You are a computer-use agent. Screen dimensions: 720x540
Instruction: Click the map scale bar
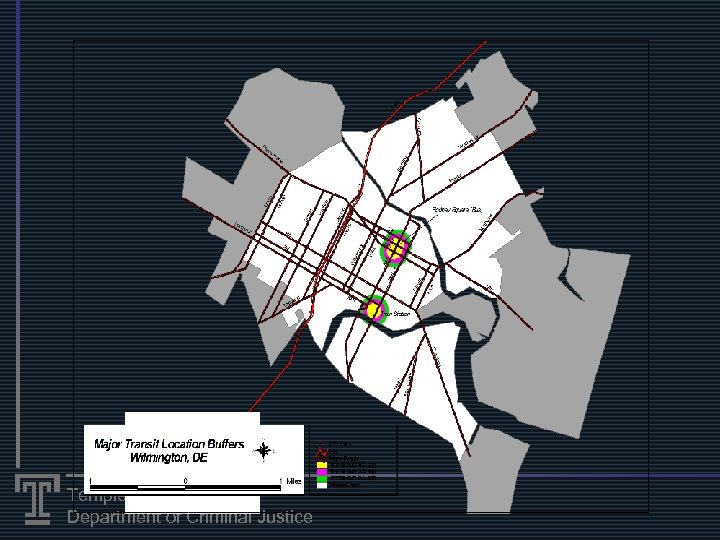[185, 488]
